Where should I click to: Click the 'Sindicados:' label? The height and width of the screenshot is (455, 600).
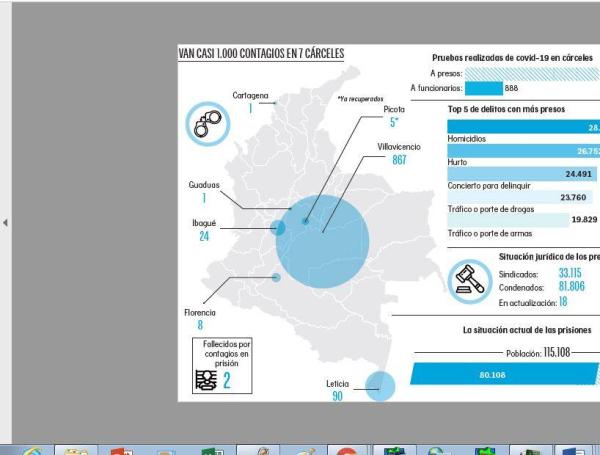(x=518, y=274)
